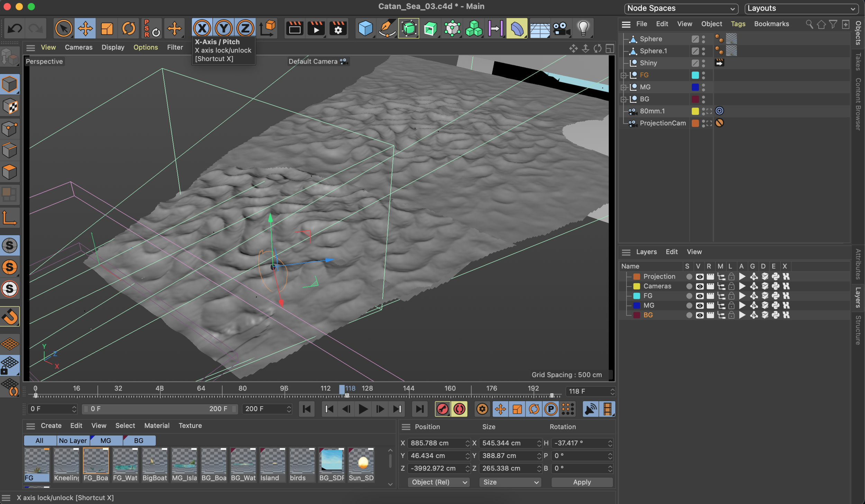Toggle Y-axis lock in toolbar
Viewport: 865px width, 504px height.
click(224, 28)
